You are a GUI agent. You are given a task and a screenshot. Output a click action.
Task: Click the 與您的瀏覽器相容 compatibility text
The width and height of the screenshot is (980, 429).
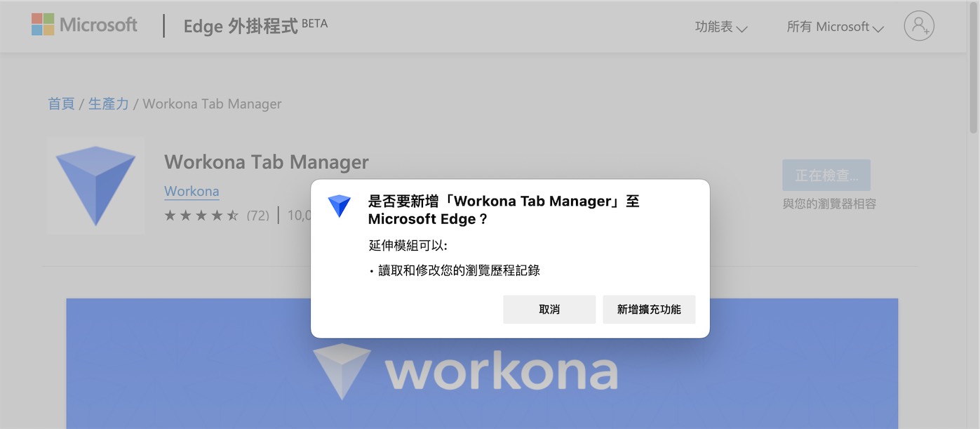[x=829, y=204]
